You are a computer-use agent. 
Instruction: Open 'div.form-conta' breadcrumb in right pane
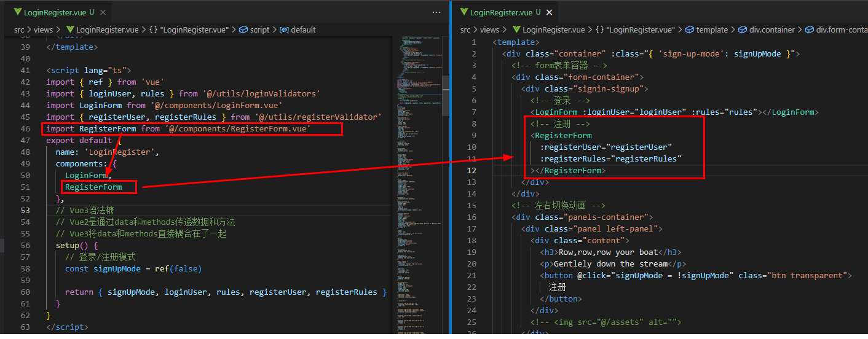pos(842,29)
